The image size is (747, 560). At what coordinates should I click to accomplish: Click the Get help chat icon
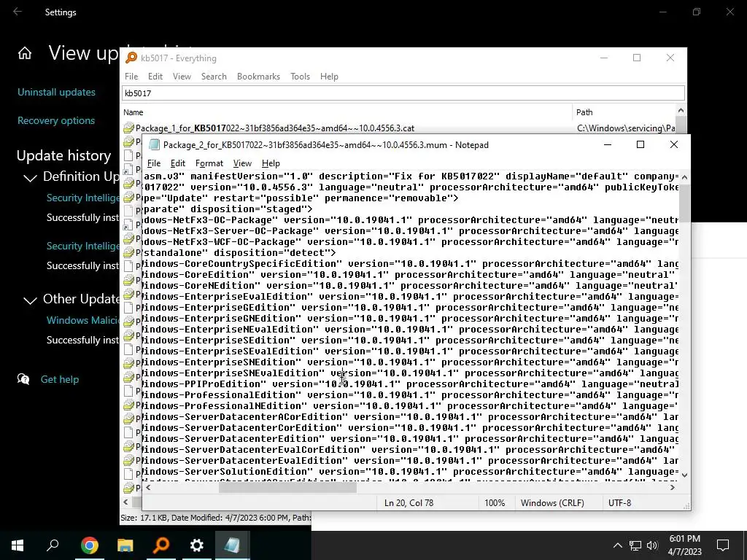23,379
